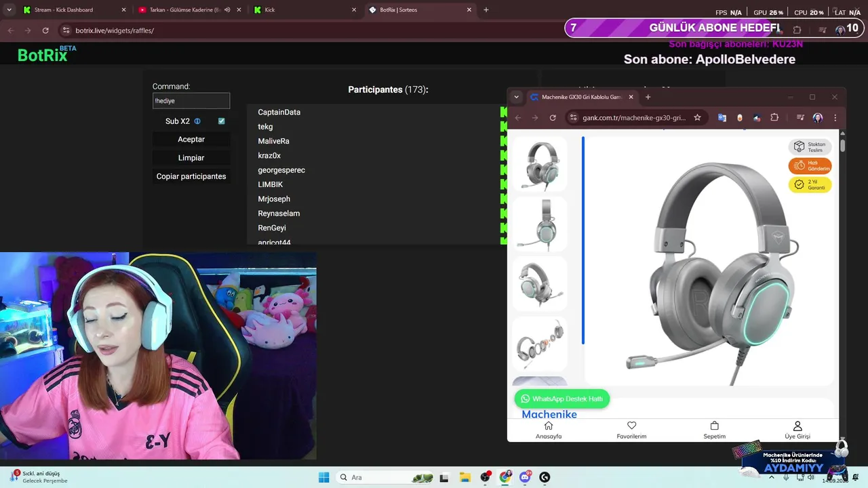868x488 pixels.
Task: Open the Windows Start menu
Action: pos(324,477)
